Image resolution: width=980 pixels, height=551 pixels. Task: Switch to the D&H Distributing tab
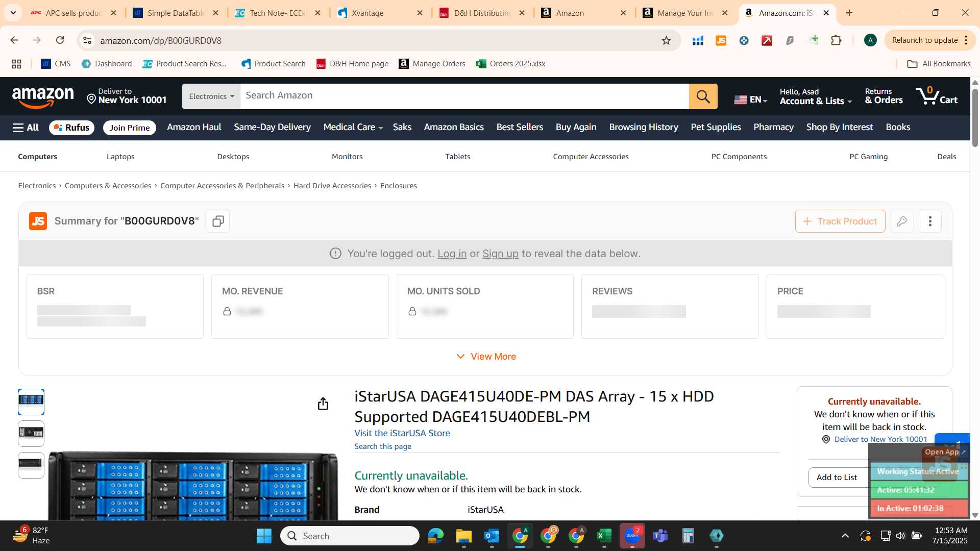481,13
